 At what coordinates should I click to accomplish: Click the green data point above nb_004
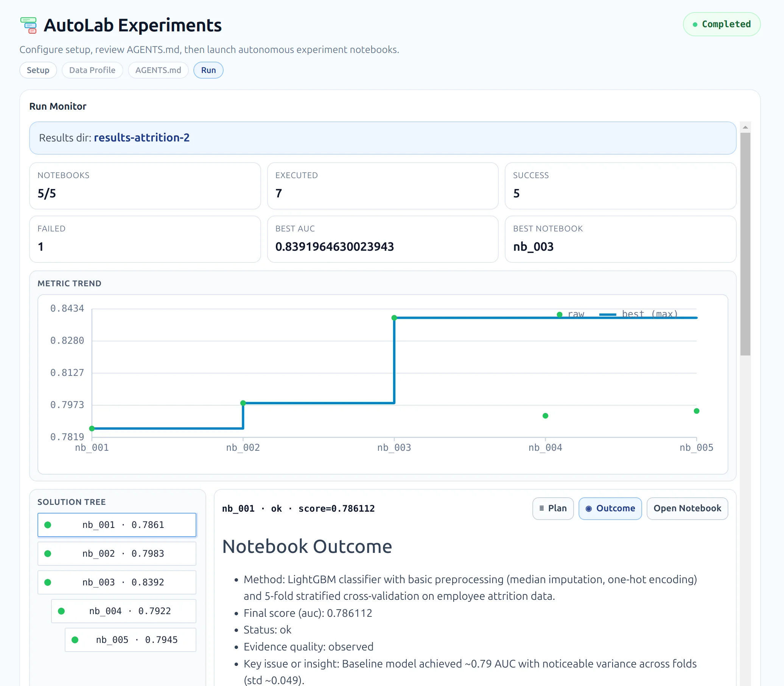(x=545, y=415)
